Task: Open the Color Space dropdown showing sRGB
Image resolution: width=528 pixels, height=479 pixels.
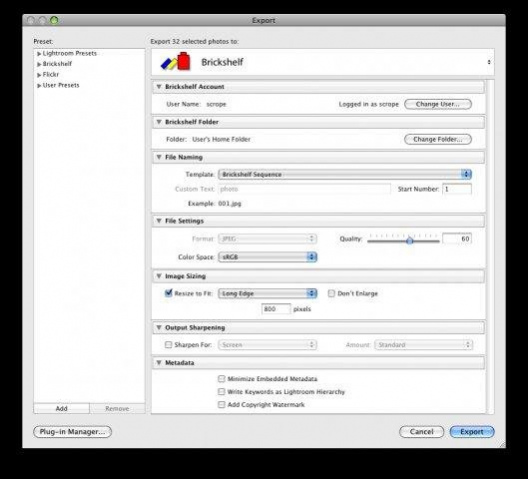Action: coord(267,257)
